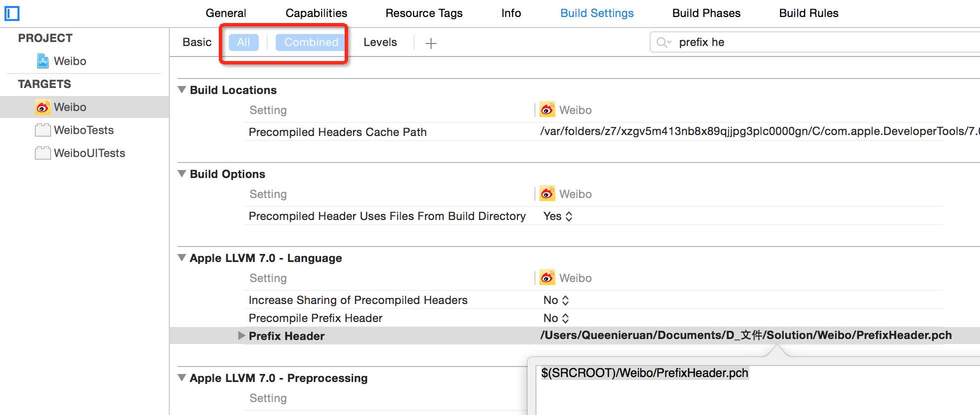Click Setting column header under Apple LLVM Language
This screenshot has height=415, width=980.
pyautogui.click(x=268, y=278)
